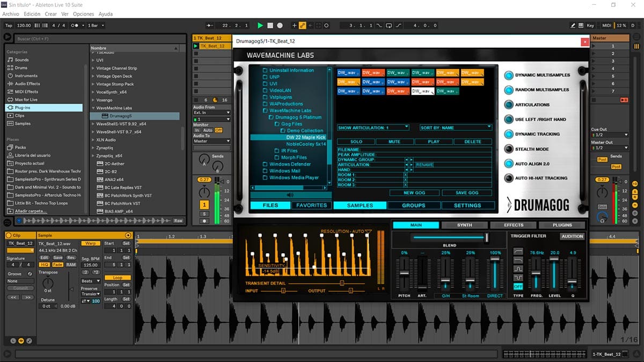Viewport: 644px width, 362px height.
Task: Open MIDI Effects in the browser
Action: pos(26,92)
